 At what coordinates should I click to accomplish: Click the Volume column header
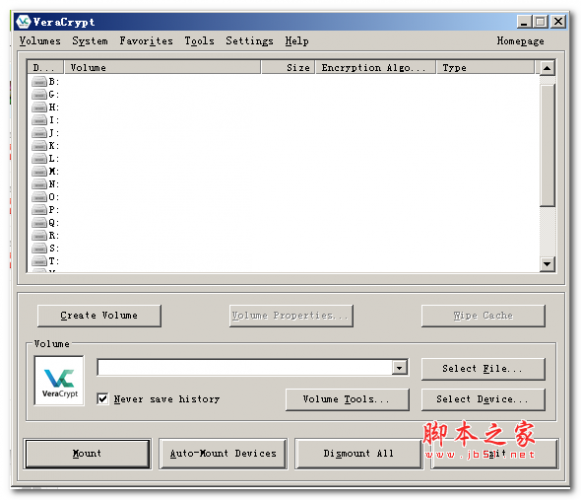(162, 67)
